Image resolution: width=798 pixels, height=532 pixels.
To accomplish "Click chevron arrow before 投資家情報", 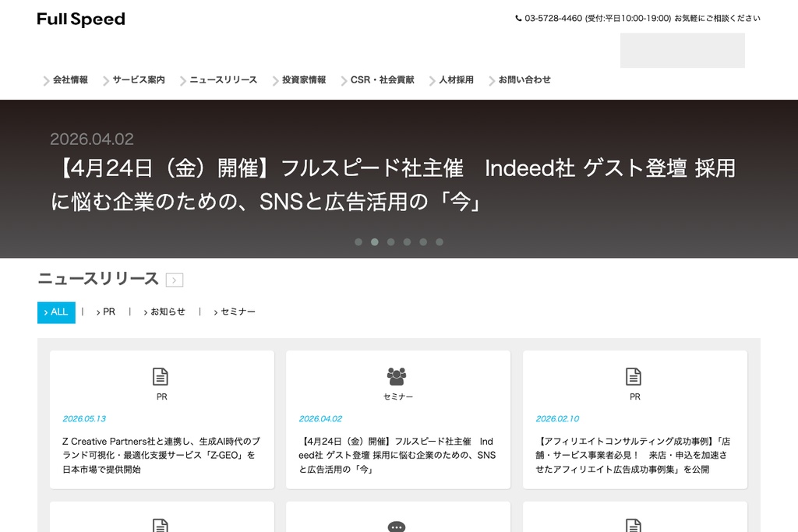I will coord(275,81).
